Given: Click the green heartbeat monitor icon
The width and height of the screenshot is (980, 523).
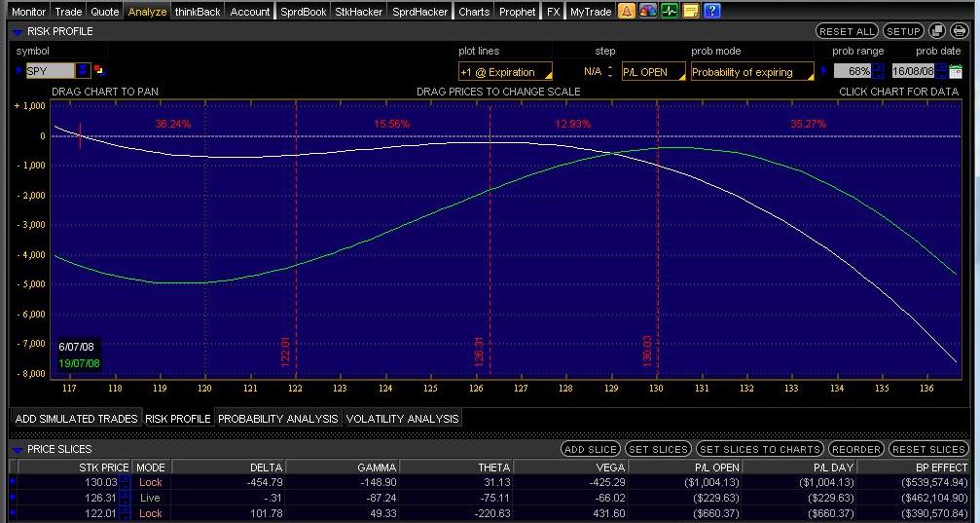Looking at the screenshot, I should click(x=670, y=11).
